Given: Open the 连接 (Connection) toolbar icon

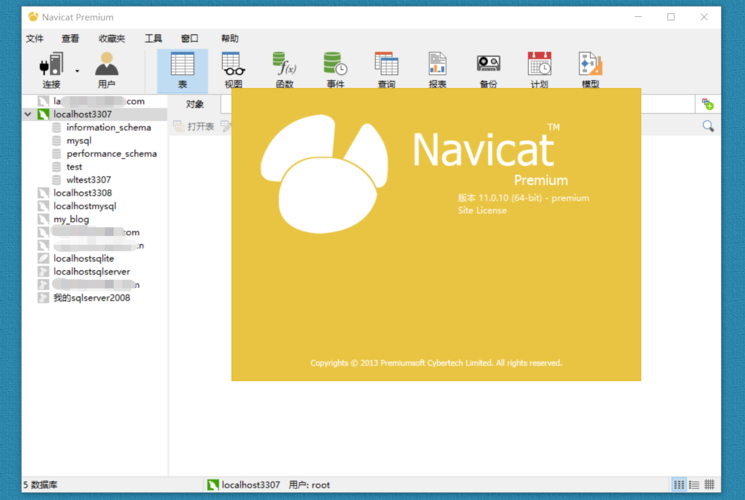Looking at the screenshot, I should tap(51, 70).
